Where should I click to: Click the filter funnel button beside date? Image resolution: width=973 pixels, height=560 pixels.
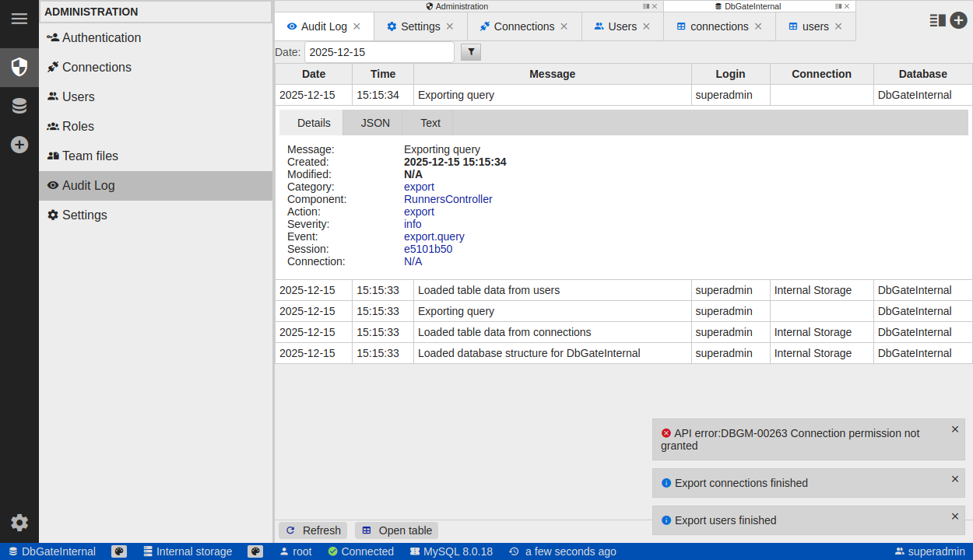click(471, 52)
